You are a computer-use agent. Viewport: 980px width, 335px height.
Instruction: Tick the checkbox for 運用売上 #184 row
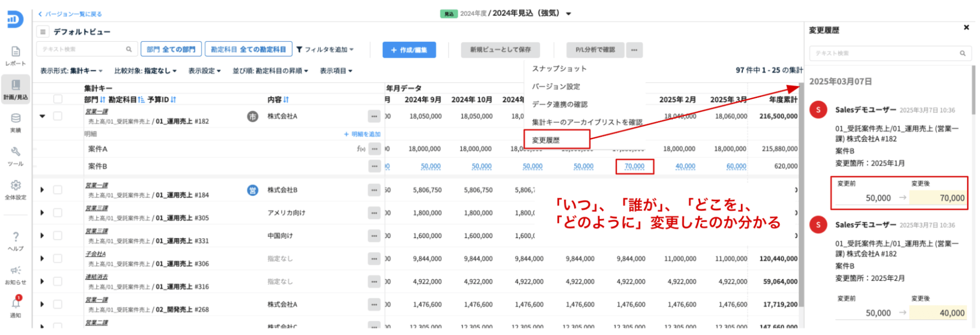(x=58, y=190)
